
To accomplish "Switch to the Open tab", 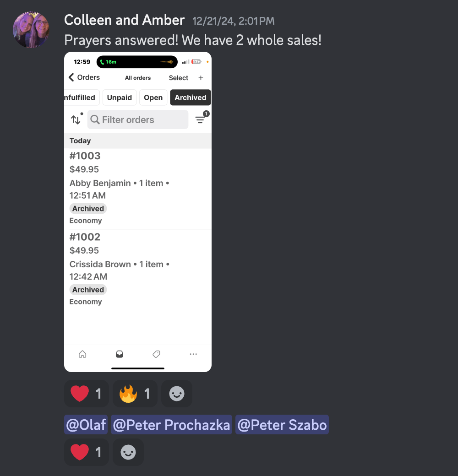I will 153,97.
